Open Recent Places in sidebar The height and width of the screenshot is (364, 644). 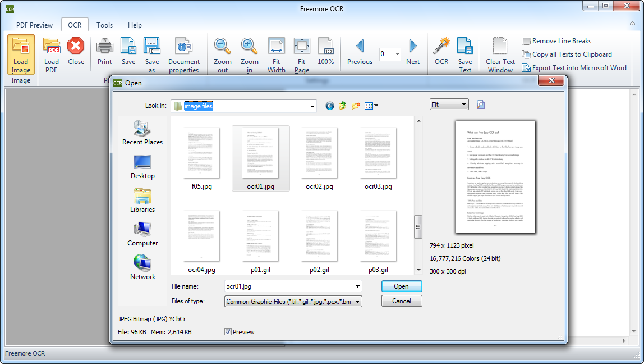pos(142,133)
